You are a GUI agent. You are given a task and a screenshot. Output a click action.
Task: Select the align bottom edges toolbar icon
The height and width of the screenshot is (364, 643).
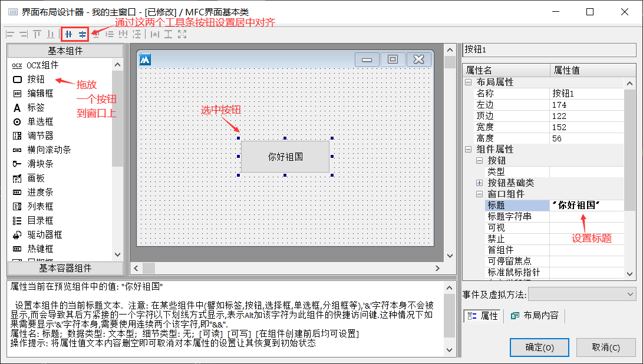(51, 34)
